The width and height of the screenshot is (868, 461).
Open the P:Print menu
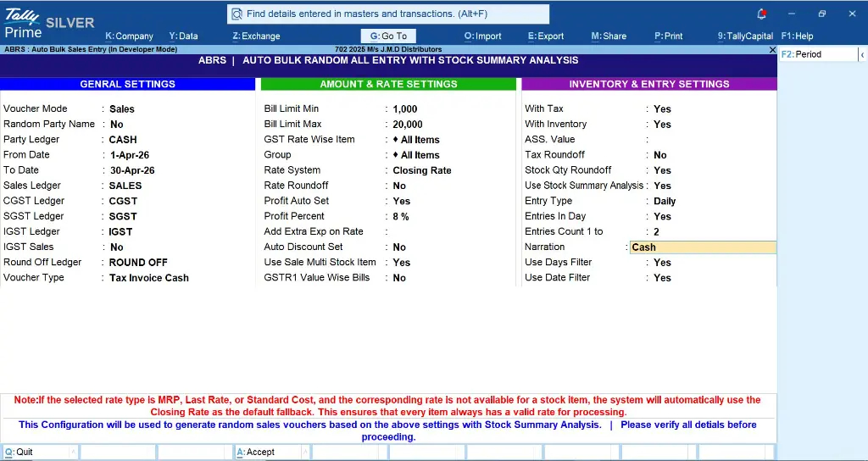[669, 36]
